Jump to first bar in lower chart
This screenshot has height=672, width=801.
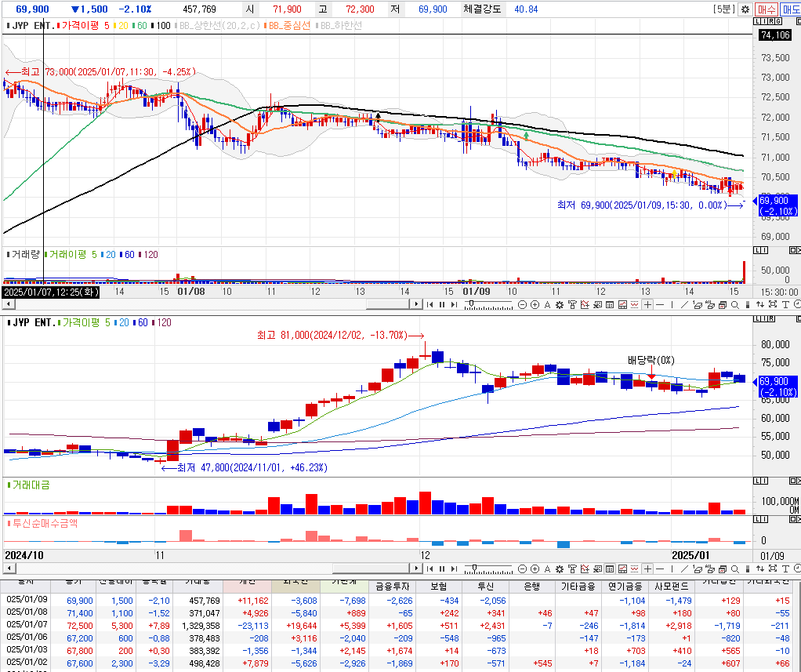tap(429, 568)
